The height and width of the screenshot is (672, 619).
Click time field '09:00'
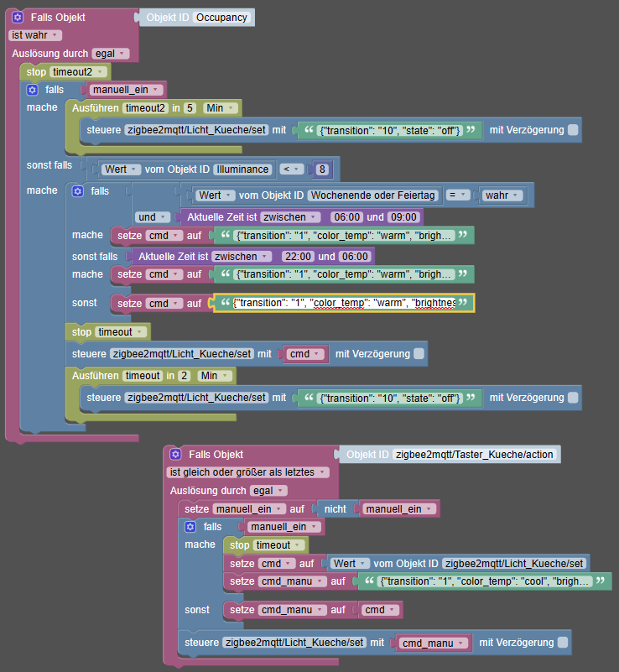tap(403, 217)
